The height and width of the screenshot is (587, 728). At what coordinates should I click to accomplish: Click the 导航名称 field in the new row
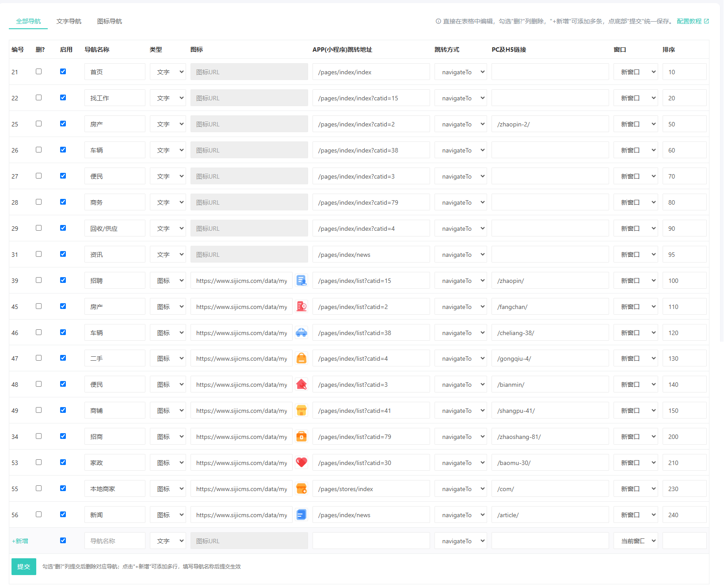point(115,541)
